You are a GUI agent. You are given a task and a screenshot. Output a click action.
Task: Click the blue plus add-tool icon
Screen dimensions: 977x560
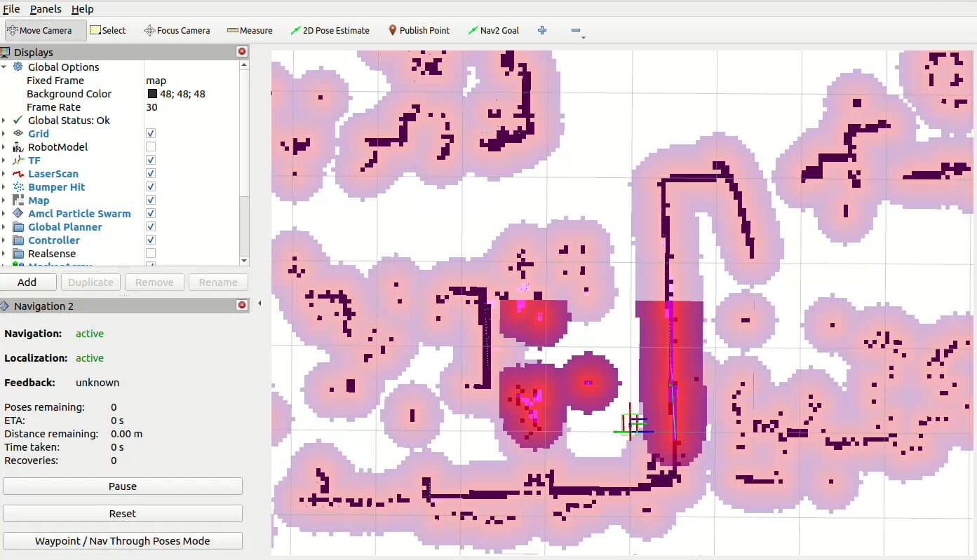tap(542, 30)
